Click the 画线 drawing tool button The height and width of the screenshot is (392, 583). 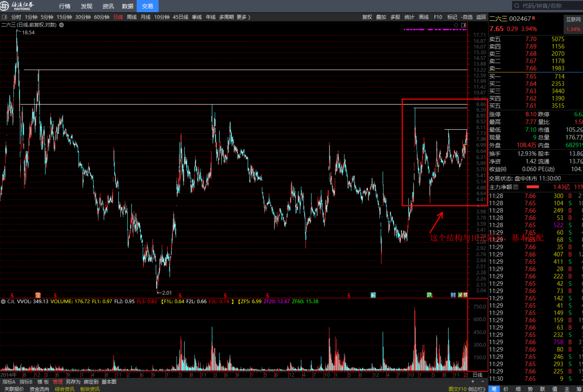tap(424, 17)
